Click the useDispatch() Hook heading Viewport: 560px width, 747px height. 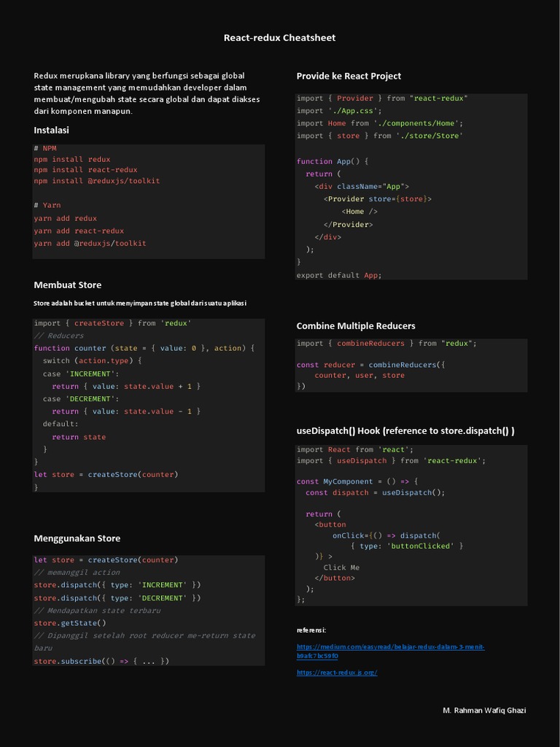pyautogui.click(x=405, y=430)
